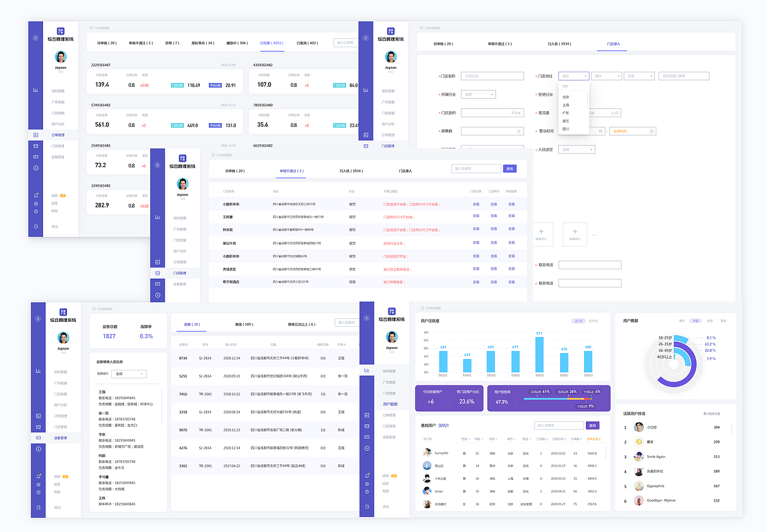Expand sidebar arrow in order management window
This screenshot has height=532, width=766.
36,38
